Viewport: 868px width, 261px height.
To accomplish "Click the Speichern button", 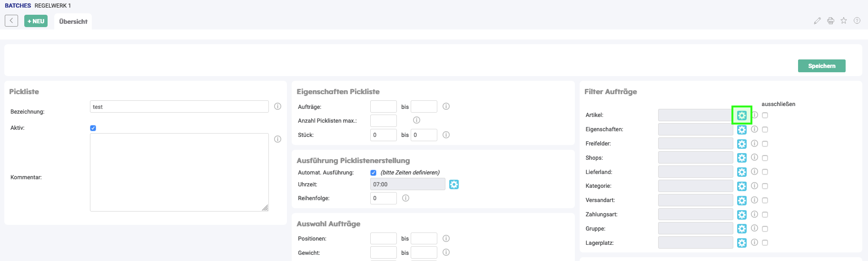I will [821, 66].
